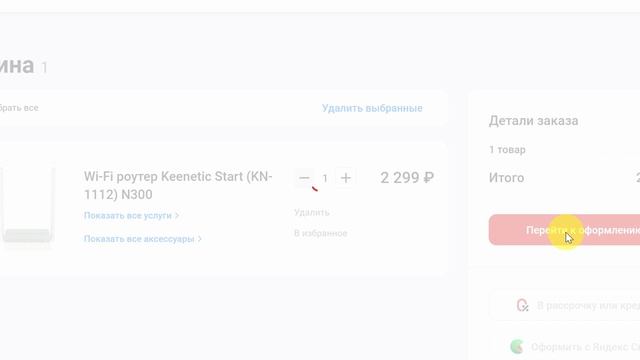Viewport: 640px width, 360px height.
Task: Choose 'В рассрочку или кредит' option
Action: pyautogui.click(x=588, y=305)
